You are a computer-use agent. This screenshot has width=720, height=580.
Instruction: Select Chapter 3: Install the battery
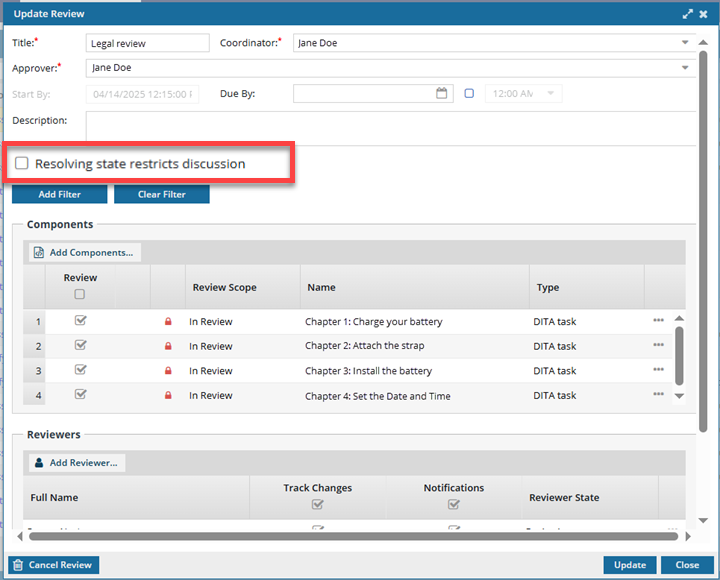tap(368, 371)
